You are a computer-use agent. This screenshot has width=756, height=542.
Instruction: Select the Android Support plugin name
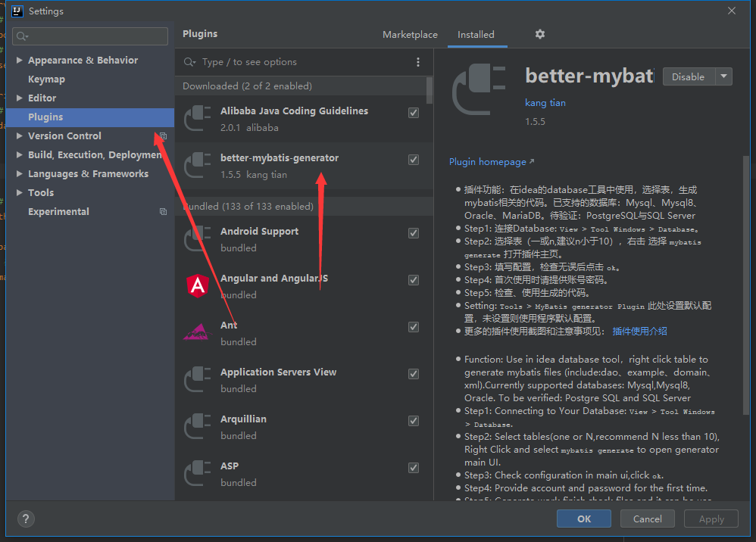tap(259, 231)
